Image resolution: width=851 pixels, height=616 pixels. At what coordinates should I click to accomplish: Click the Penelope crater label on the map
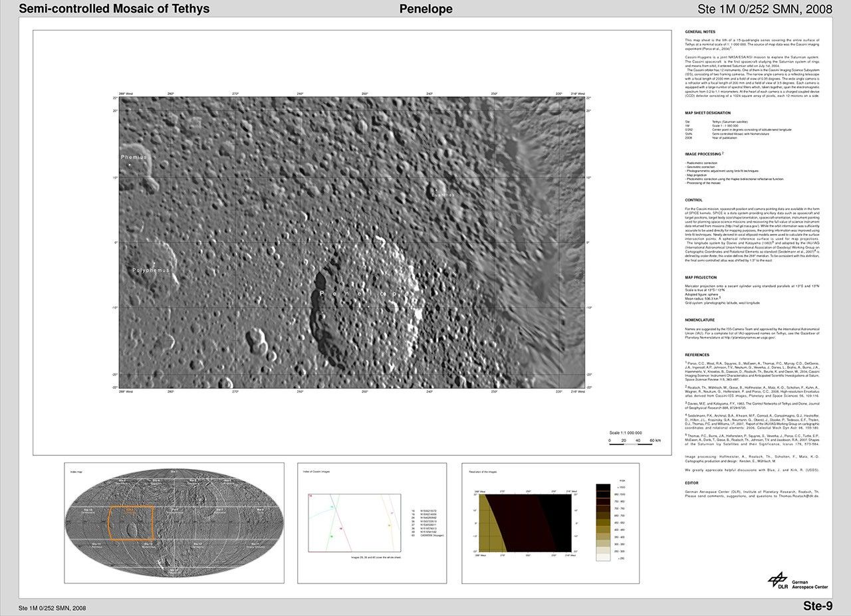pyautogui.click(x=364, y=293)
